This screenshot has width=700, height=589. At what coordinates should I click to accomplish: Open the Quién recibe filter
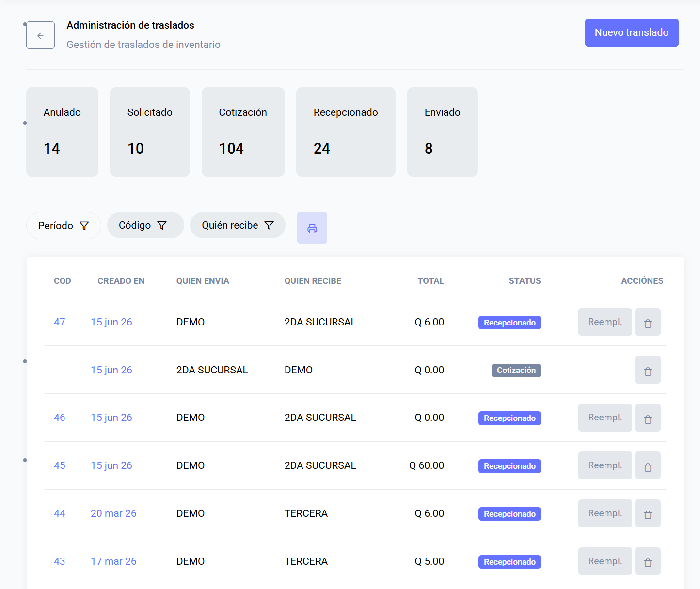pos(238,225)
